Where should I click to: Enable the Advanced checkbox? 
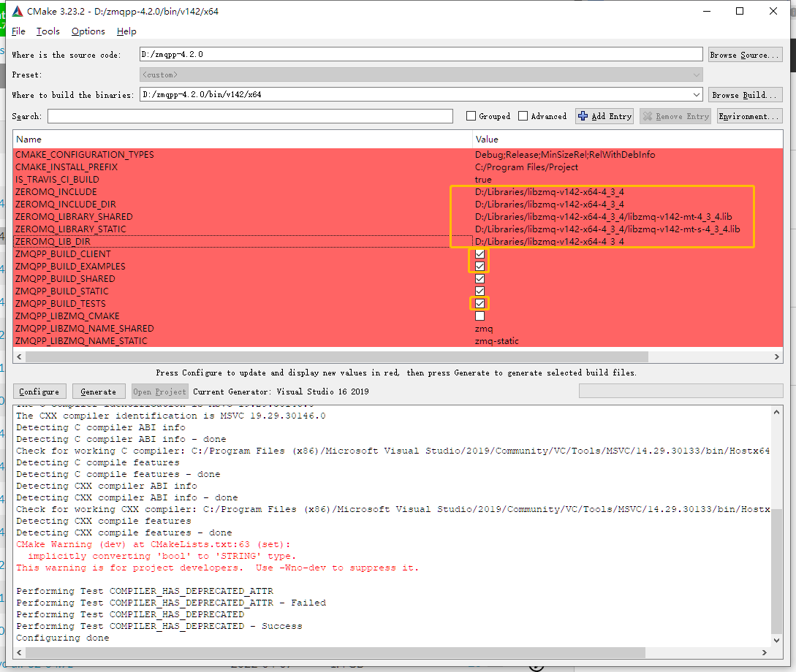point(523,116)
